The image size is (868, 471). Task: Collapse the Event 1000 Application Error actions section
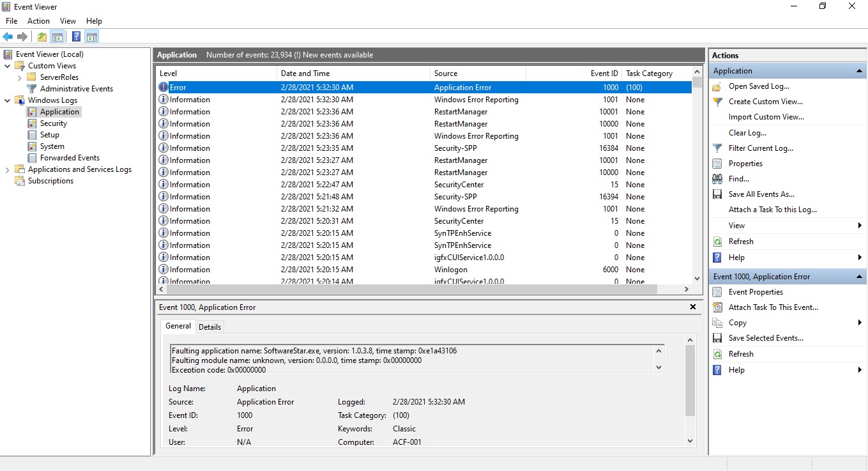860,276
